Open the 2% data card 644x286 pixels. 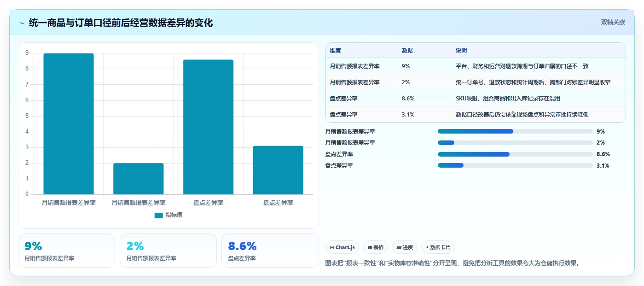pos(168,251)
